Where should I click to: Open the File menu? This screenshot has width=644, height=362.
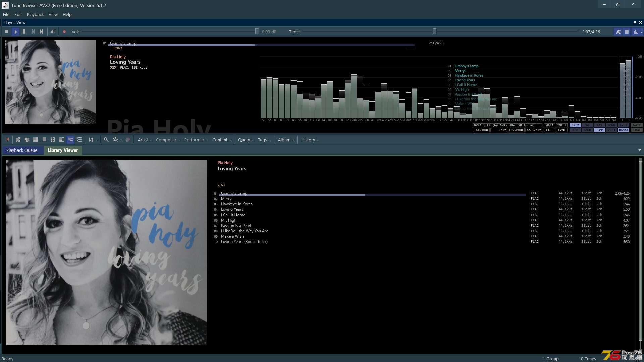(x=6, y=14)
